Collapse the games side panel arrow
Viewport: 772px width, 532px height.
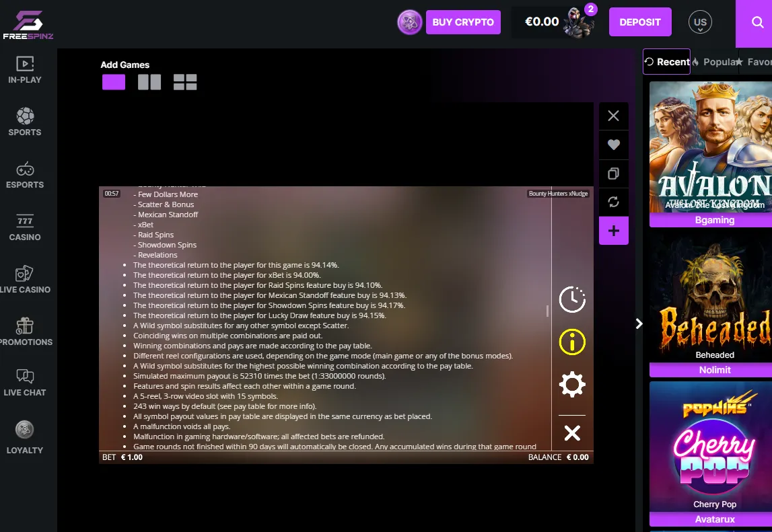coord(639,324)
